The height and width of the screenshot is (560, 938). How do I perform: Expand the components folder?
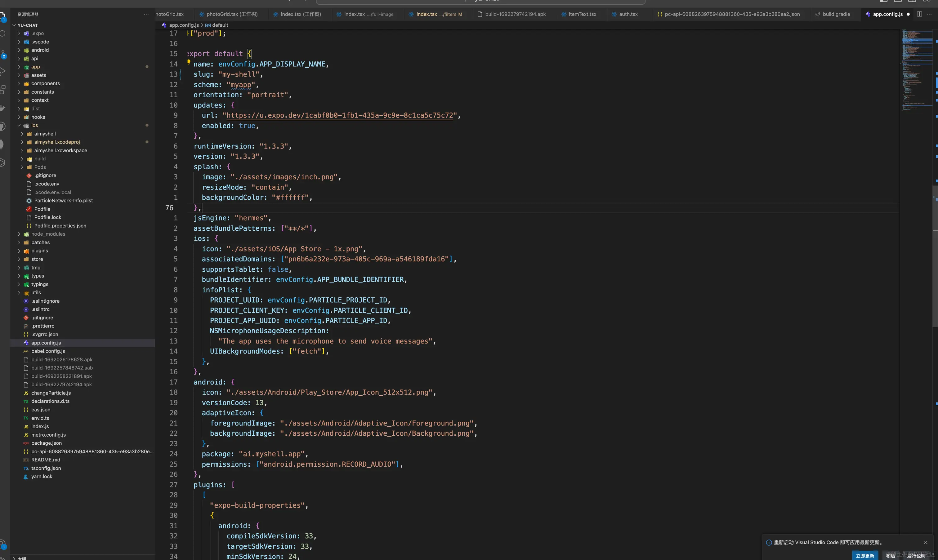click(x=19, y=84)
